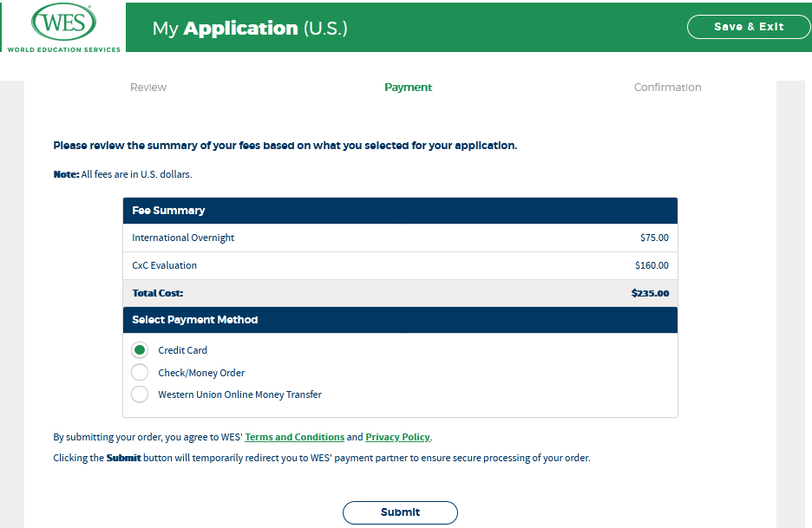
Task: Select Credit Card payment method
Action: coord(140,350)
